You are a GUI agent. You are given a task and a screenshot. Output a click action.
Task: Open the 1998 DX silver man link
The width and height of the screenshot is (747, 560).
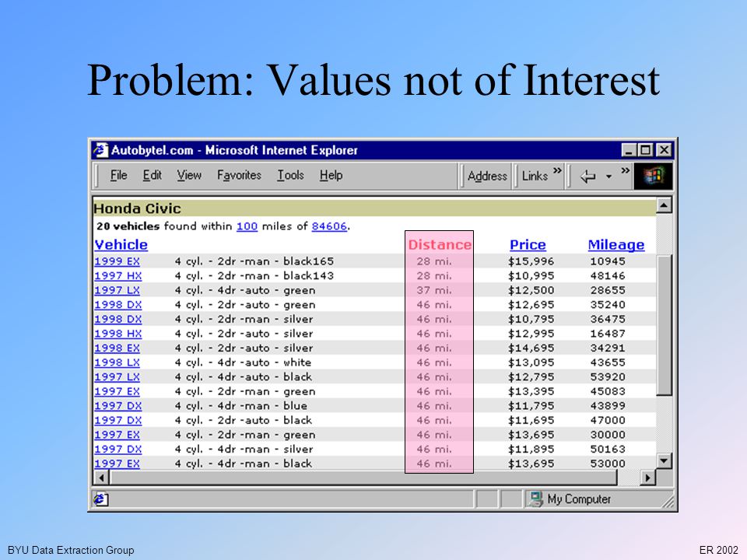(x=118, y=319)
